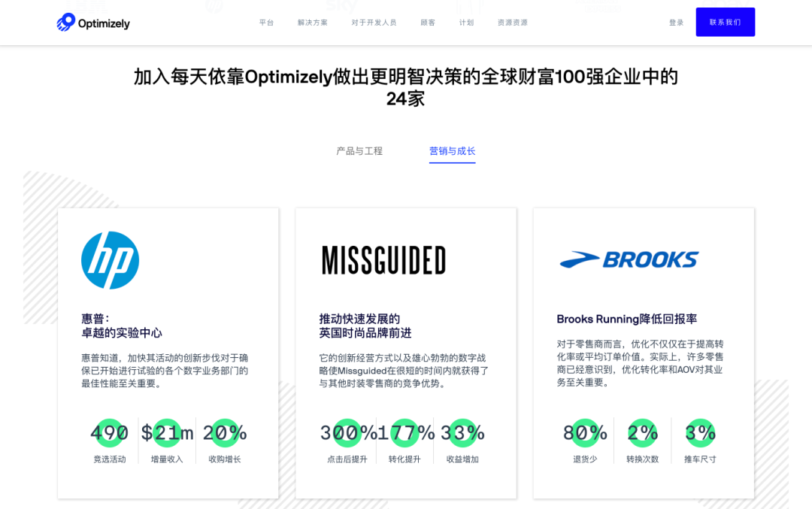Open the 顾客 navigation menu
This screenshot has width=812, height=509.
point(428,23)
